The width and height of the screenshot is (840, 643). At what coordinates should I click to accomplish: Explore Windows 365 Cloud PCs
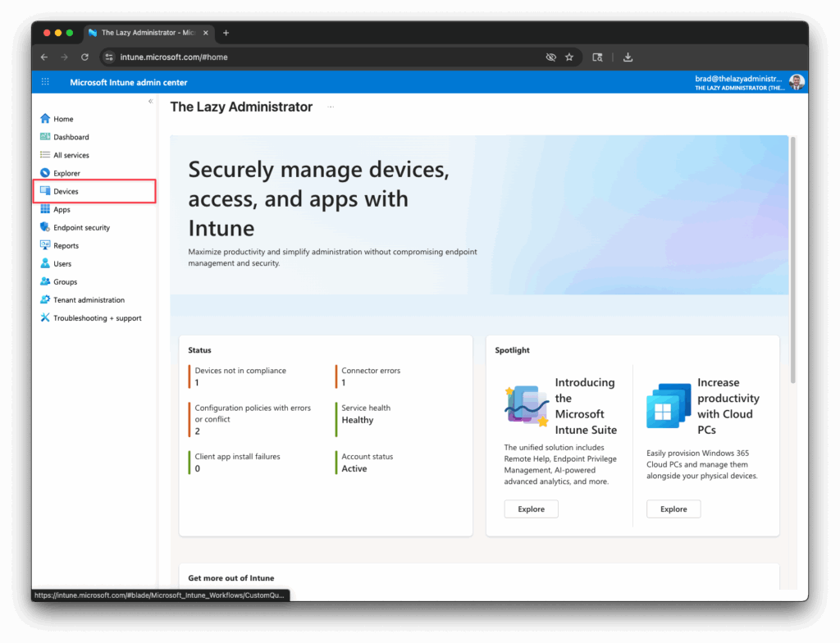pos(673,508)
